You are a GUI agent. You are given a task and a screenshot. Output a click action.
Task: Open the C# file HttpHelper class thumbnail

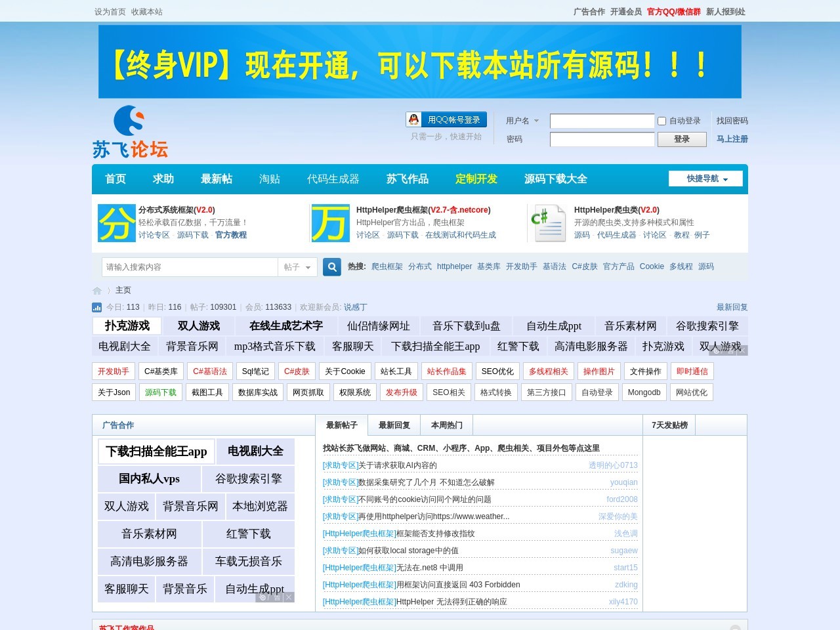click(x=549, y=223)
